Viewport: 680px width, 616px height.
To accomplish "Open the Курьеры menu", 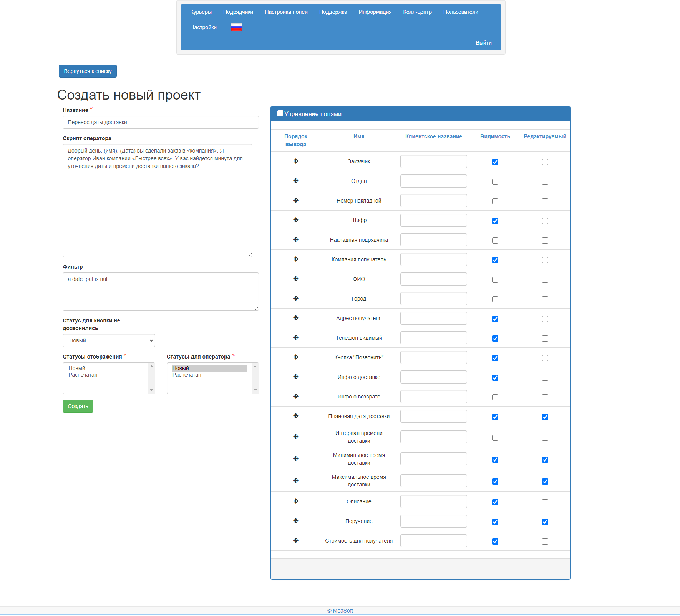I will (x=201, y=12).
